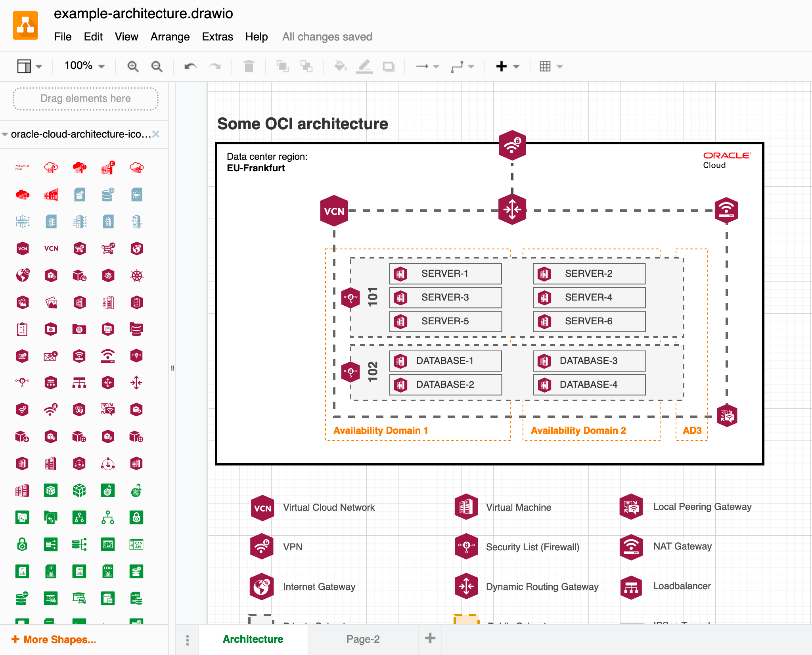This screenshot has width=812, height=655.
Task: Toggle the shadow toolbar icon
Action: (388, 66)
